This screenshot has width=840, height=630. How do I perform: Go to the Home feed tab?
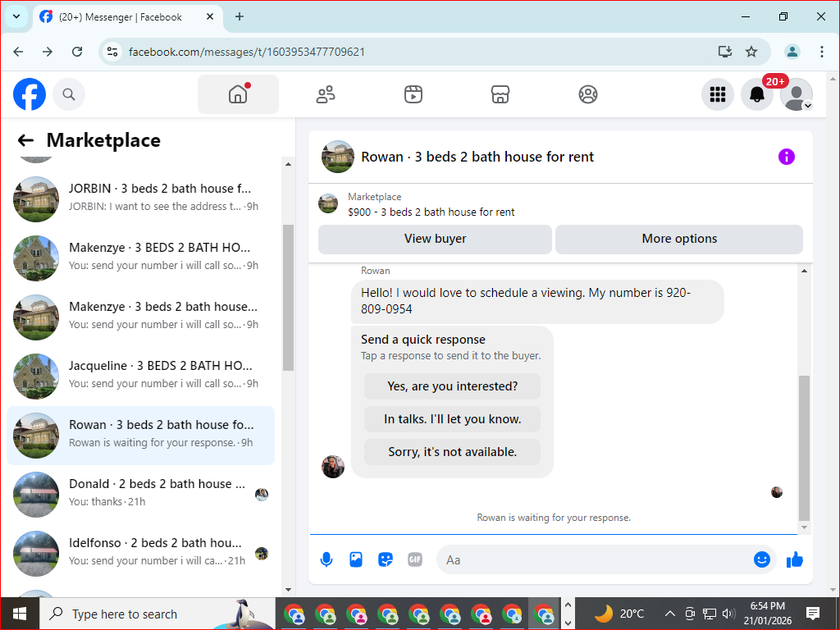238,94
